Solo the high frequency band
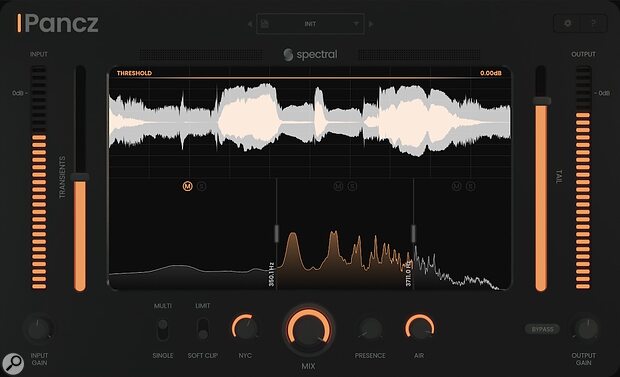The width and height of the screenshot is (620, 377). (471, 186)
